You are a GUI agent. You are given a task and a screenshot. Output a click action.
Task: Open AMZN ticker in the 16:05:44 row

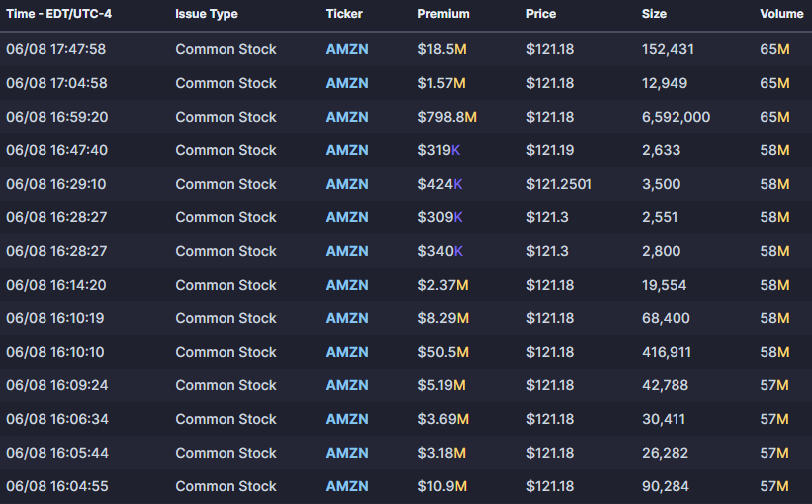point(347,453)
